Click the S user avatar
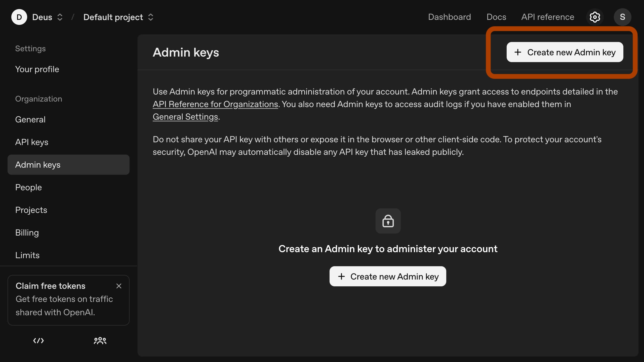The image size is (644, 362). pos(622,17)
